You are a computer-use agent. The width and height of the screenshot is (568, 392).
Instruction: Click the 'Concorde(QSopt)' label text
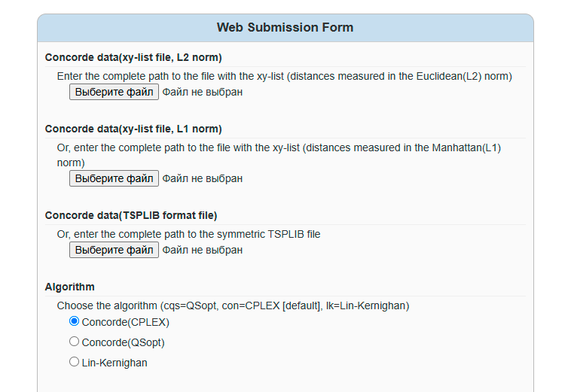coord(123,342)
